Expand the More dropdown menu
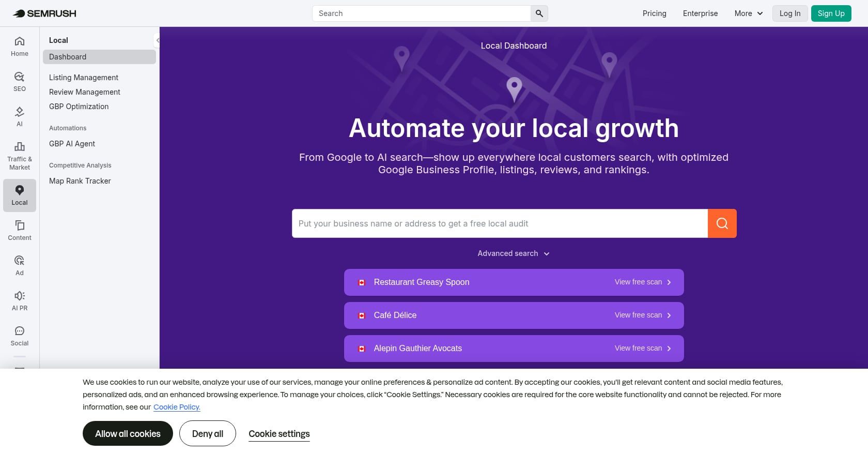Image resolution: width=868 pixels, height=453 pixels. coord(749,13)
